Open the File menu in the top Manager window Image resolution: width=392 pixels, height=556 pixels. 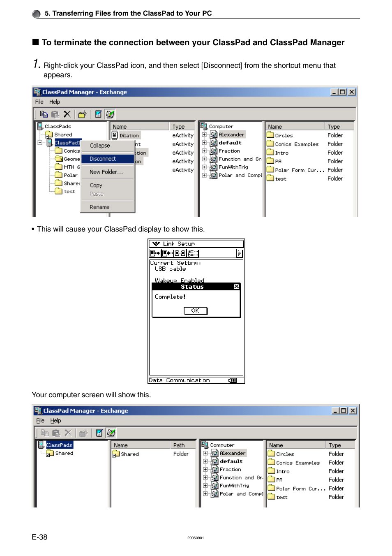pos(39,102)
